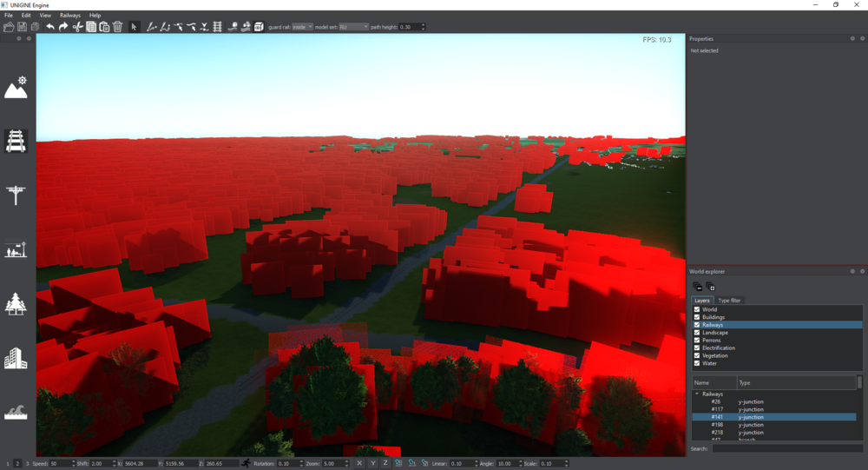Select the landscape tool in left sidebar
The image size is (868, 470).
pyautogui.click(x=16, y=87)
